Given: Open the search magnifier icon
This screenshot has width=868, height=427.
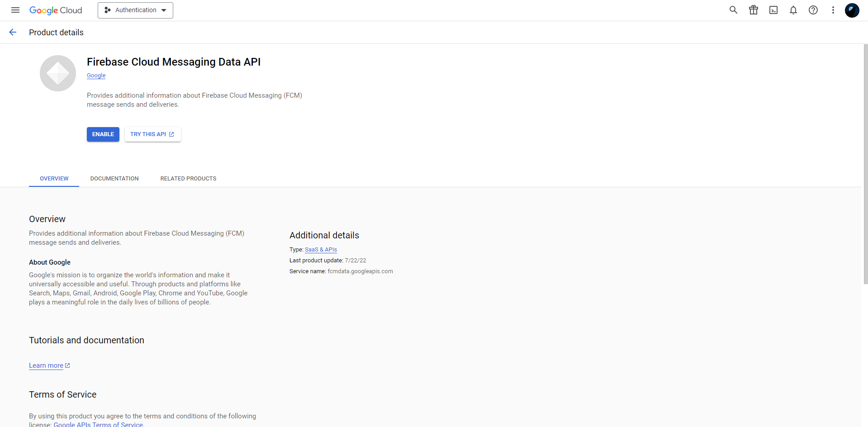Looking at the screenshot, I should (x=733, y=10).
